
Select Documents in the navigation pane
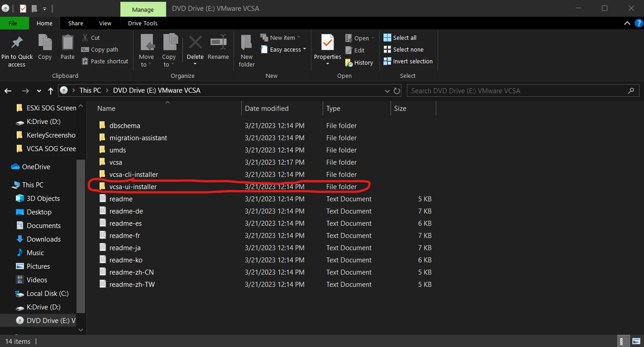[x=38, y=226]
